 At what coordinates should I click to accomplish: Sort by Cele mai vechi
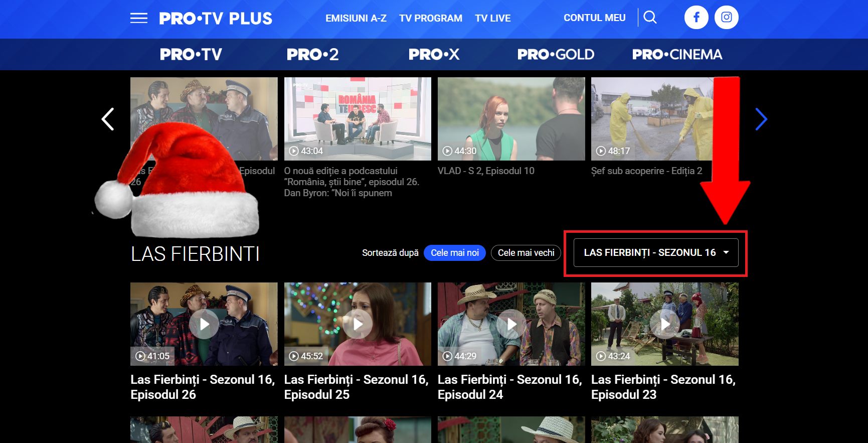[526, 253]
